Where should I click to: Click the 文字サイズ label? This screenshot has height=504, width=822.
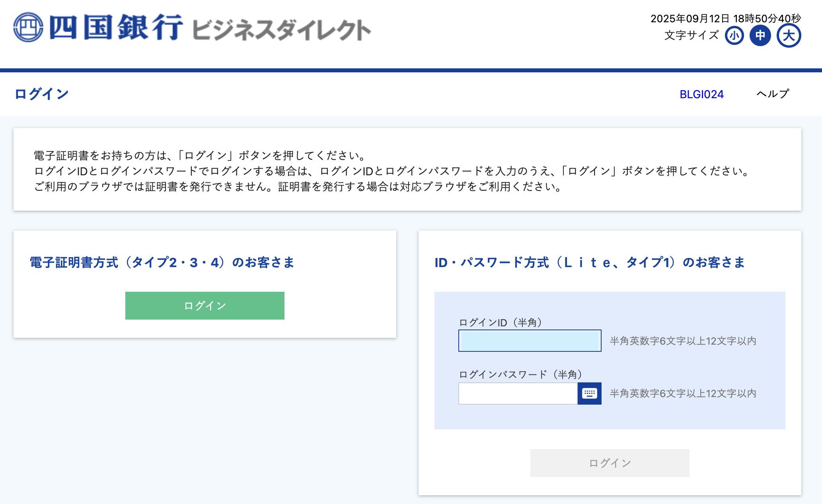coord(691,35)
